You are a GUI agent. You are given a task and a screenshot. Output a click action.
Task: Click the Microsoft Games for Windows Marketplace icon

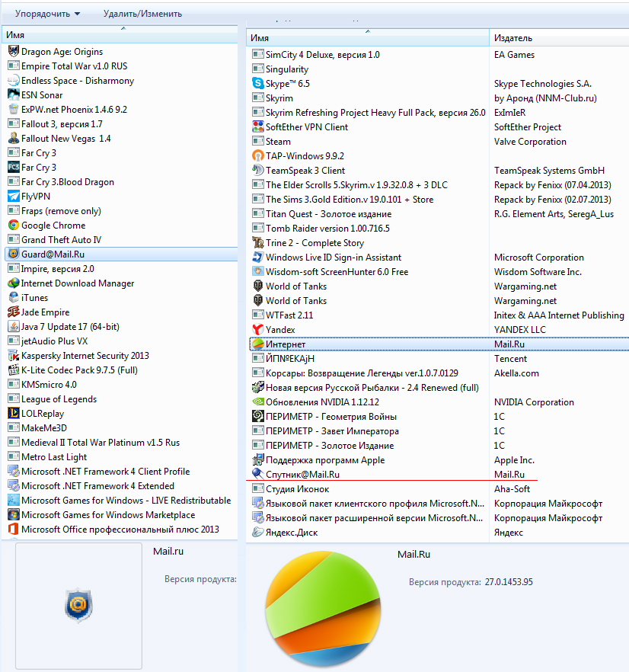click(x=14, y=515)
